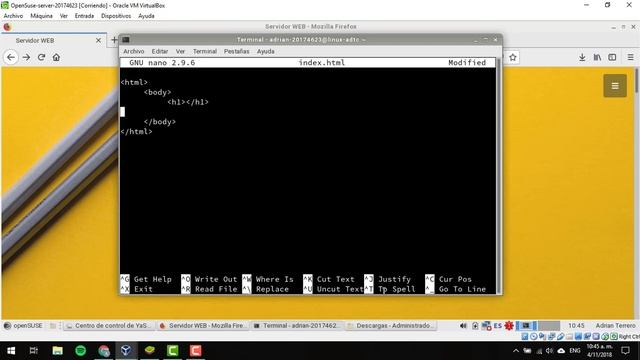This screenshot has height=360, width=640.
Task: Open the terminal Editar menu
Action: (160, 51)
